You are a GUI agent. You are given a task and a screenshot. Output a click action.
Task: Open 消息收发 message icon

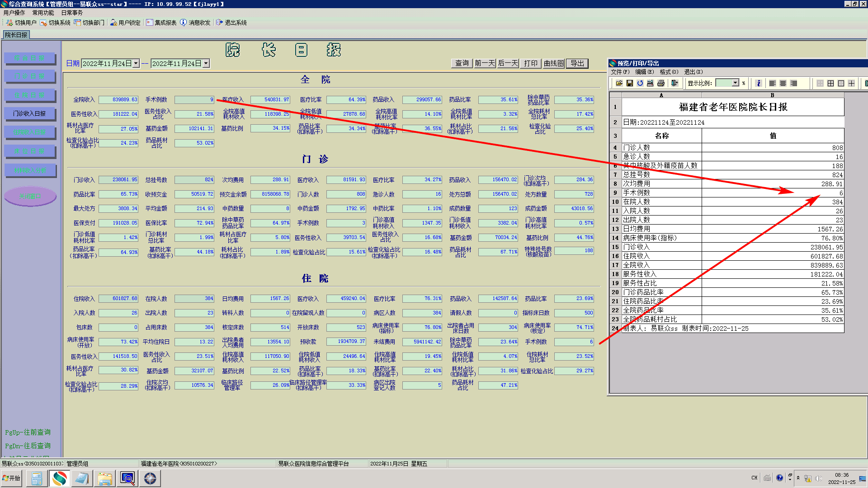coord(183,23)
